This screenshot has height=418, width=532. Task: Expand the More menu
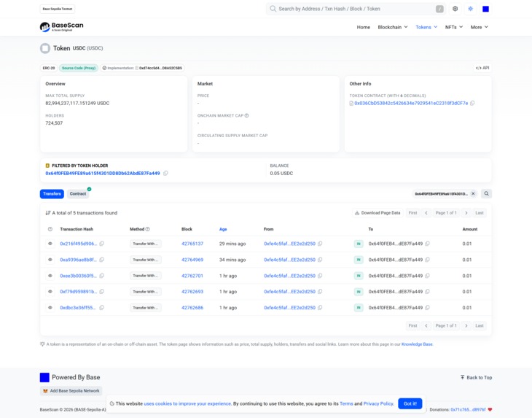pyautogui.click(x=479, y=27)
